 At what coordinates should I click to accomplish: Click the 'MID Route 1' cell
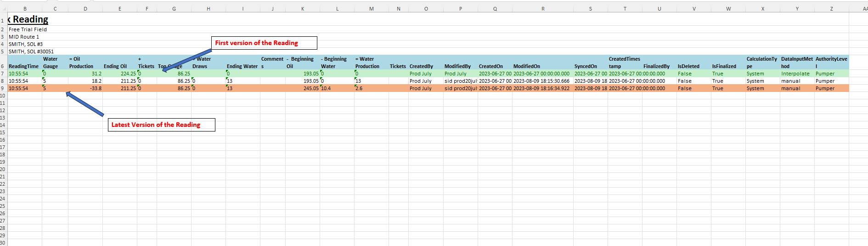(x=24, y=37)
